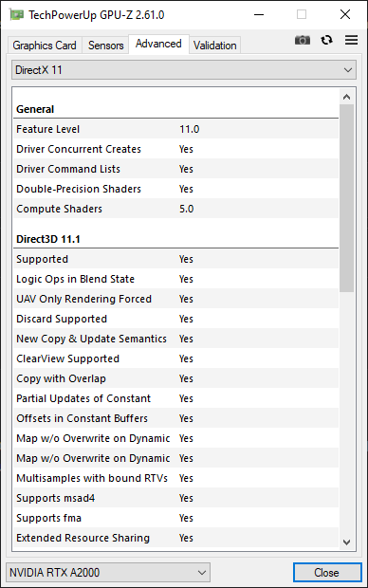This screenshot has height=588, width=368.
Task: Click the scrollbar up arrow
Action: point(346,97)
